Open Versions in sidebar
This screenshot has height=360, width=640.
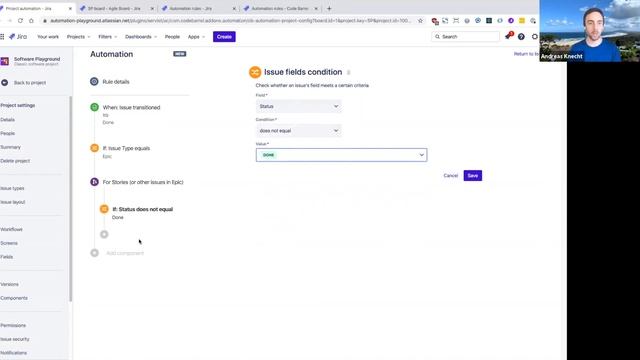coord(9,284)
